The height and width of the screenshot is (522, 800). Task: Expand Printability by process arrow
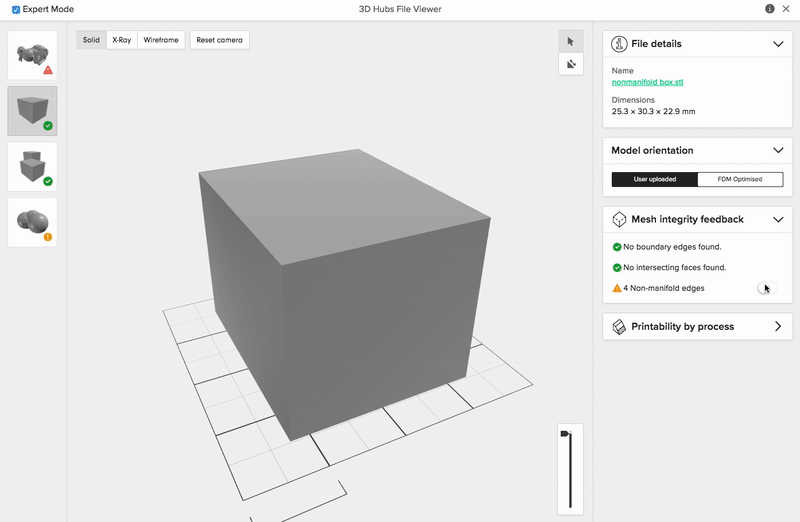point(778,327)
